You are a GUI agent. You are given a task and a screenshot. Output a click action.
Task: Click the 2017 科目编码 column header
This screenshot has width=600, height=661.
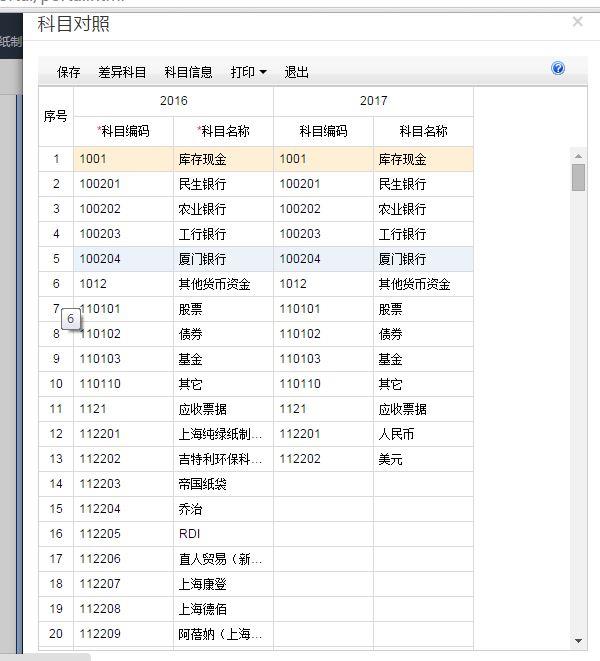click(323, 132)
